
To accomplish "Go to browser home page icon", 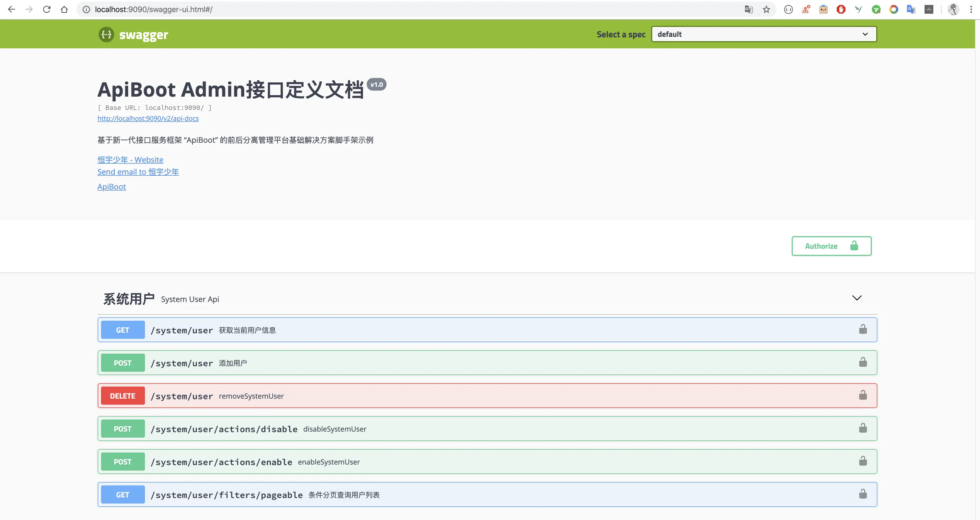I will pyautogui.click(x=64, y=9).
